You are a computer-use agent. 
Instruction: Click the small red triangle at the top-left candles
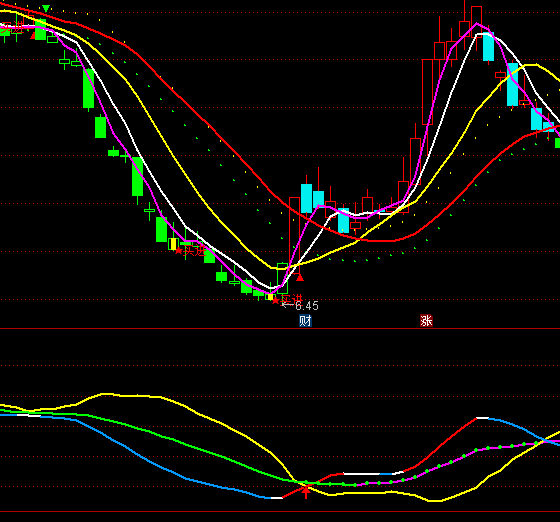[33, 36]
